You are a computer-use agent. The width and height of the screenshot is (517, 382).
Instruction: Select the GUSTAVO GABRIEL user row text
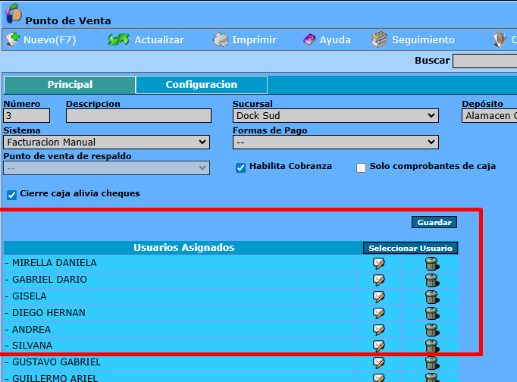[56, 362]
